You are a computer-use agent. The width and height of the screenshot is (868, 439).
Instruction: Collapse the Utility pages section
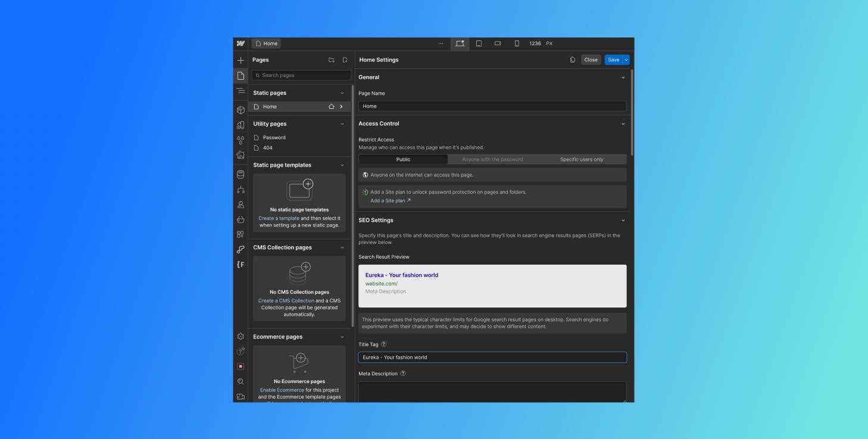[x=342, y=124]
